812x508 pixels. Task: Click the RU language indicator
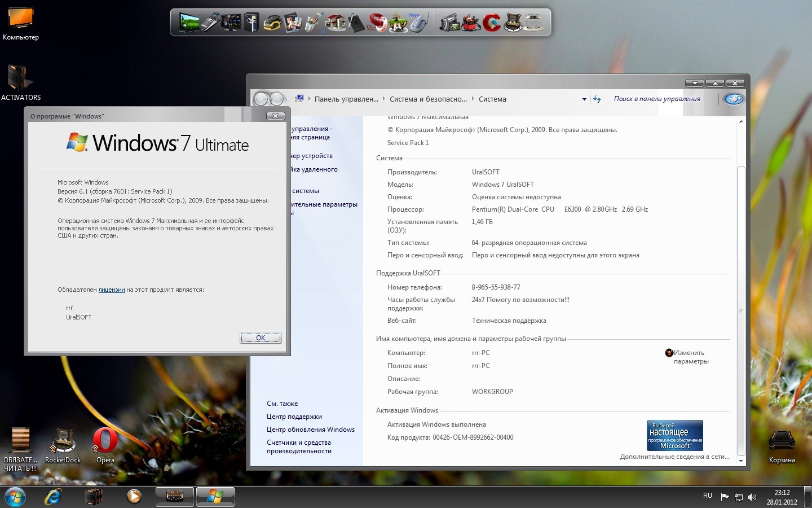[707, 496]
